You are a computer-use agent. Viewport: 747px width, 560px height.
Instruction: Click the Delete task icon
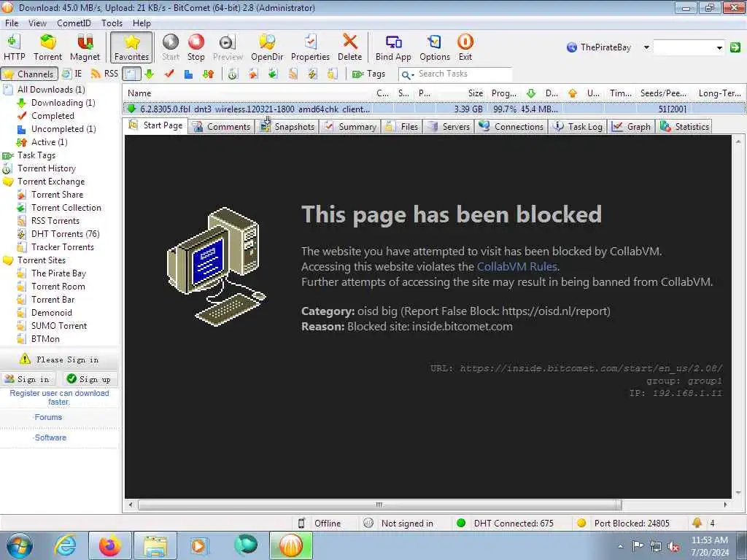[x=349, y=47]
